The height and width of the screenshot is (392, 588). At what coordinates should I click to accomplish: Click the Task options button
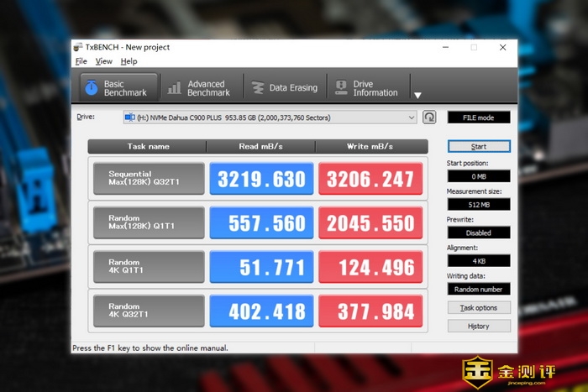click(478, 308)
